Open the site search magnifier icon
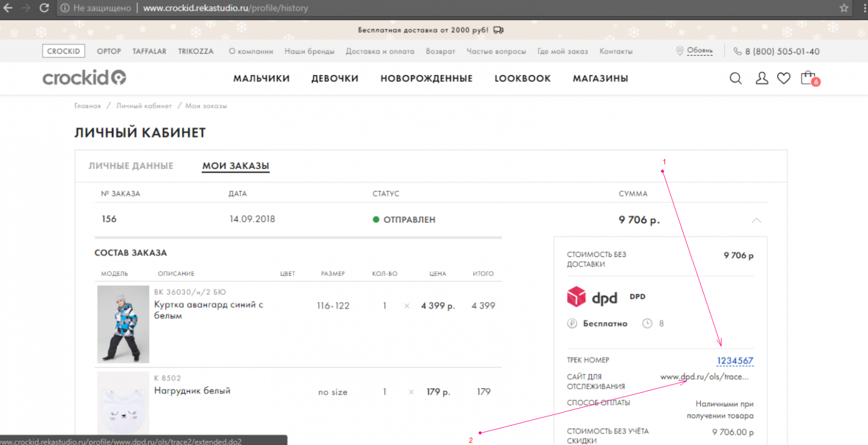868x445 pixels. [x=735, y=79]
